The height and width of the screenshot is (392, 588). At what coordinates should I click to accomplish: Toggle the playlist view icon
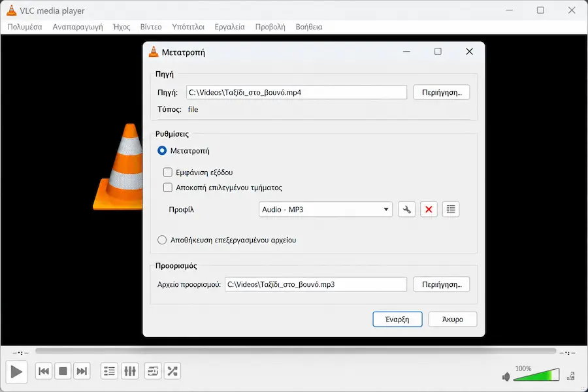tap(110, 371)
